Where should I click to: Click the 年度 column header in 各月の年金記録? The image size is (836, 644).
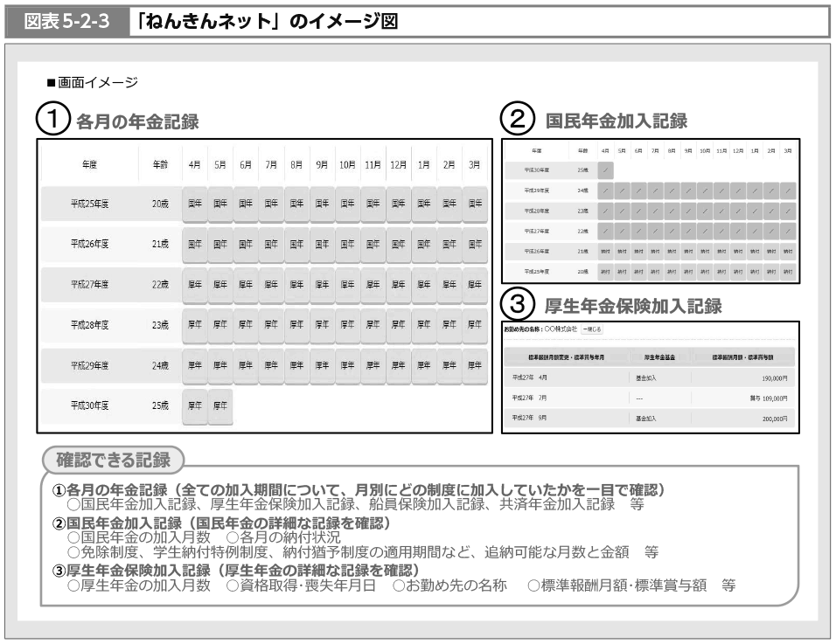point(90,163)
